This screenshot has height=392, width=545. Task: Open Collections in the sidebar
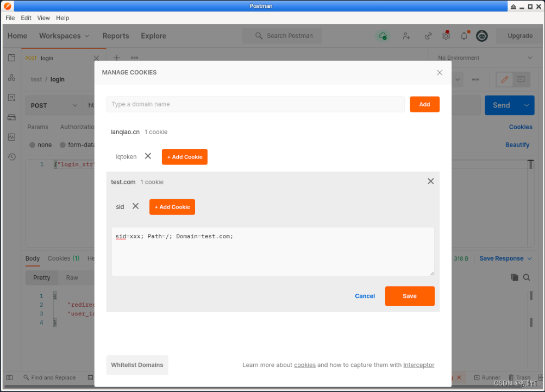(11, 58)
